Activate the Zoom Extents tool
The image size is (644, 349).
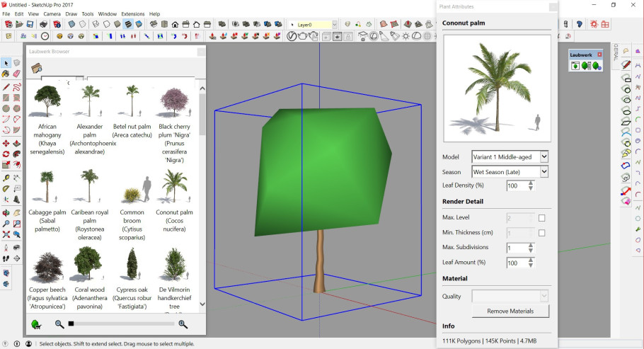pos(6,234)
